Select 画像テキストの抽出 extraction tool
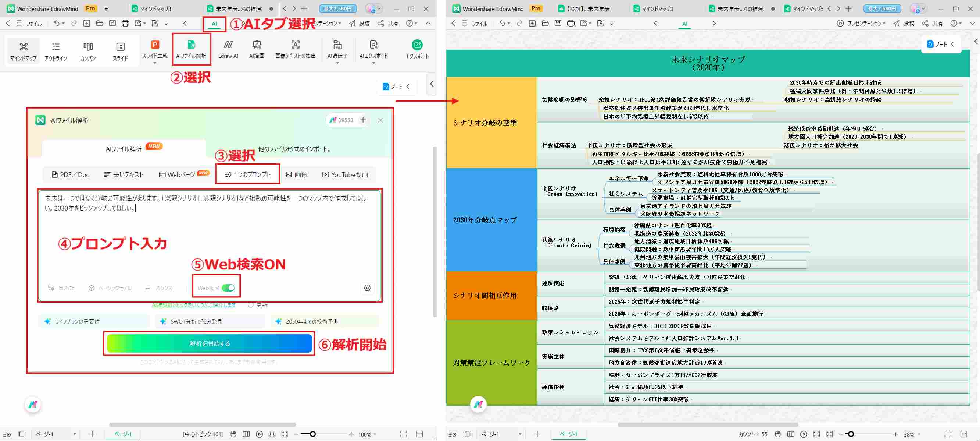 coord(295,49)
